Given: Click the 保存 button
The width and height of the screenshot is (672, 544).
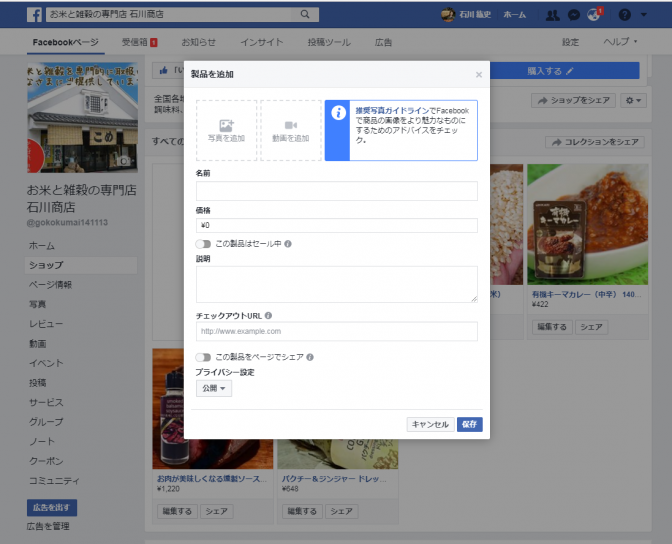Looking at the screenshot, I should (x=469, y=424).
